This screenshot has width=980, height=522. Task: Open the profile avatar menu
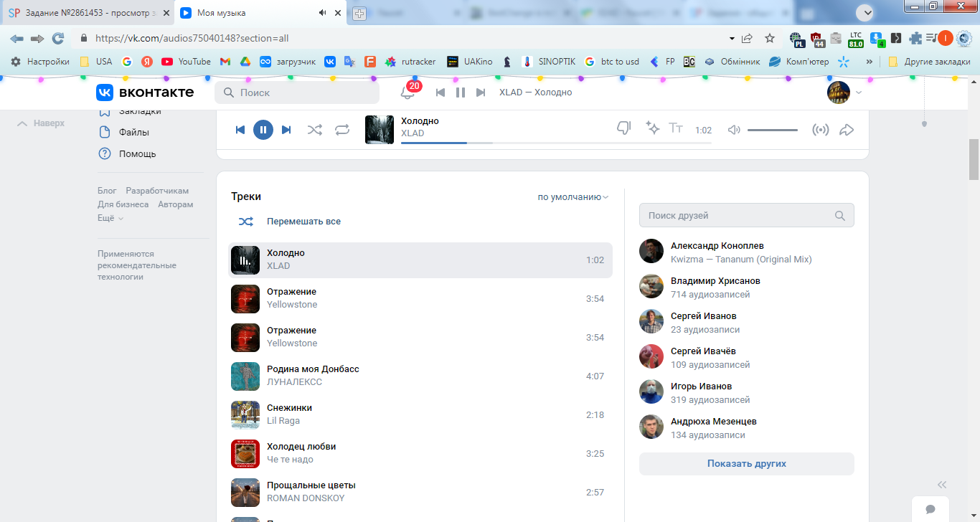pos(844,92)
